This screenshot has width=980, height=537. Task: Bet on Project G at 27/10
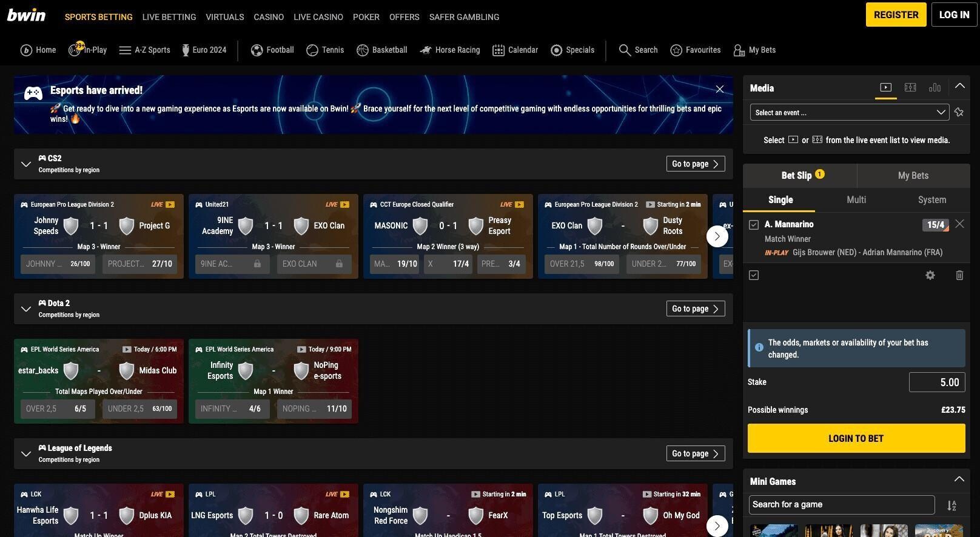tap(140, 264)
